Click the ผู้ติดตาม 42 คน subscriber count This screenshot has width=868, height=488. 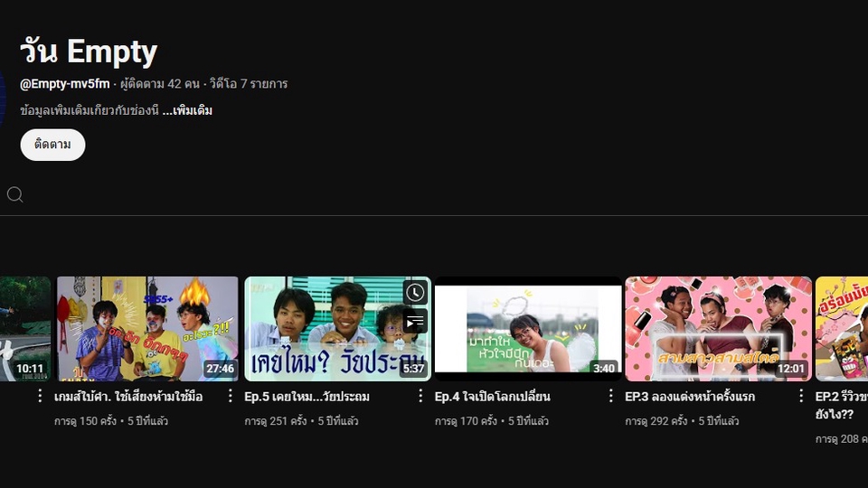click(160, 84)
